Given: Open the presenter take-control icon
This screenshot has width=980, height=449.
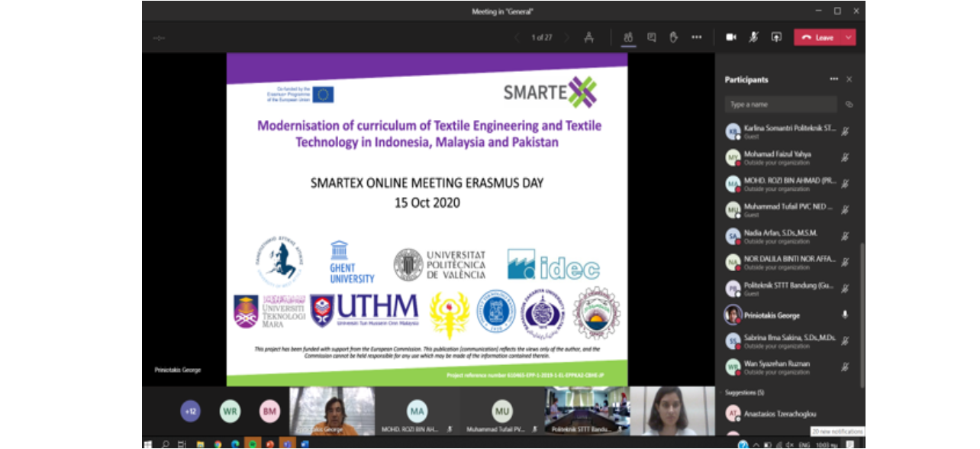Looking at the screenshot, I should pos(588,37).
